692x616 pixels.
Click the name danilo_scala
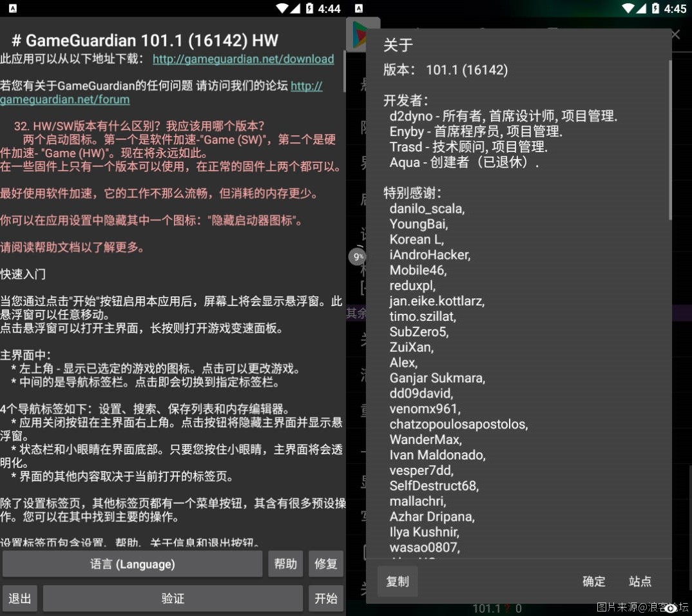click(427, 209)
